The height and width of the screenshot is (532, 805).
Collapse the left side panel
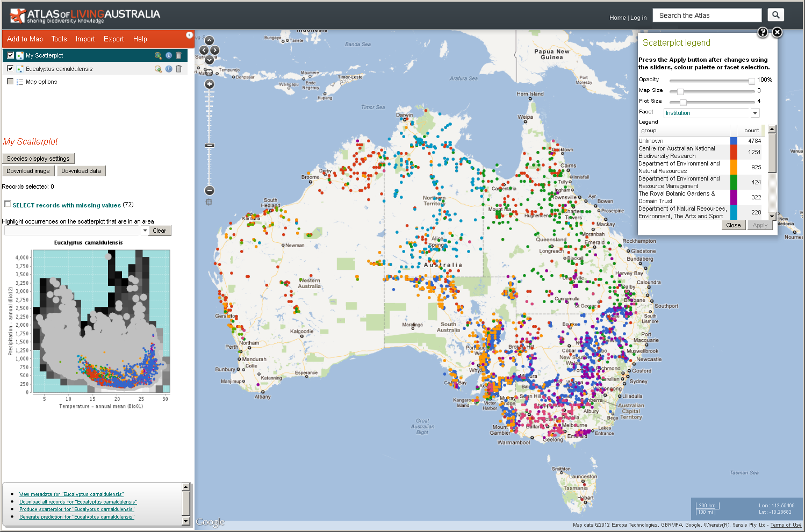[x=189, y=35]
